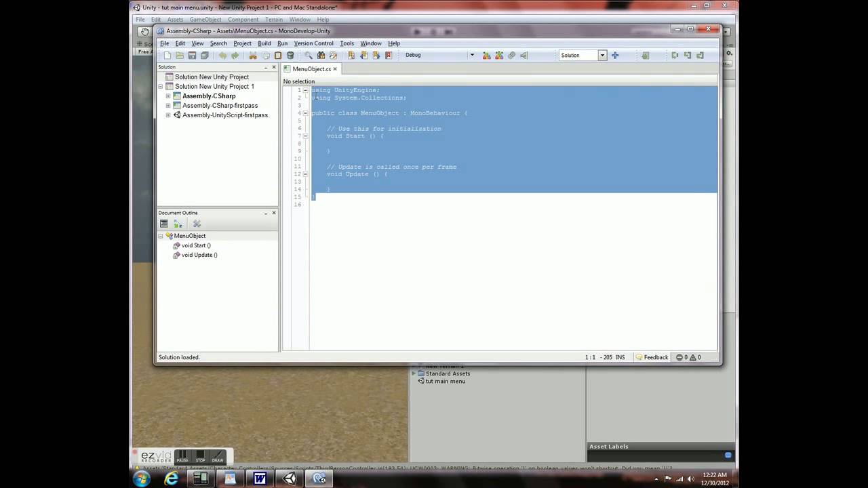The image size is (868, 488).
Task: Click the errors and warnings counter in status bar
Action: point(689,357)
